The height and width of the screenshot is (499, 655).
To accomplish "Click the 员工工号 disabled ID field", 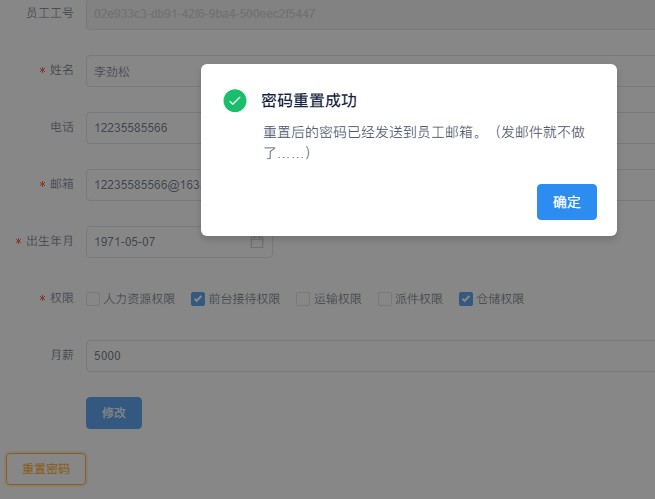I will 371,14.
